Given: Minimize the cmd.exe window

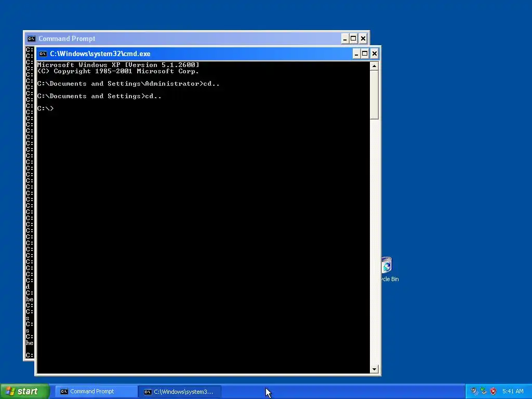Looking at the screenshot, I should pyautogui.click(x=356, y=54).
